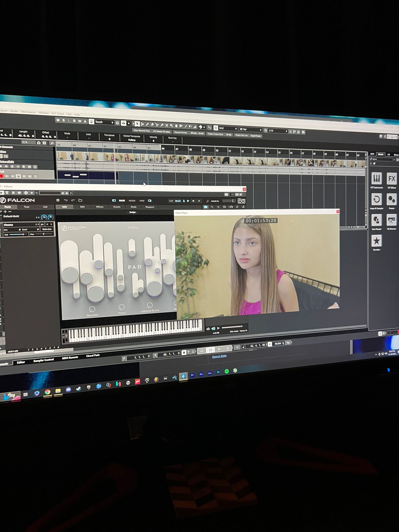This screenshot has width=399, height=532.
Task: Open VST Instruments in the Media rack
Action: tap(376, 178)
